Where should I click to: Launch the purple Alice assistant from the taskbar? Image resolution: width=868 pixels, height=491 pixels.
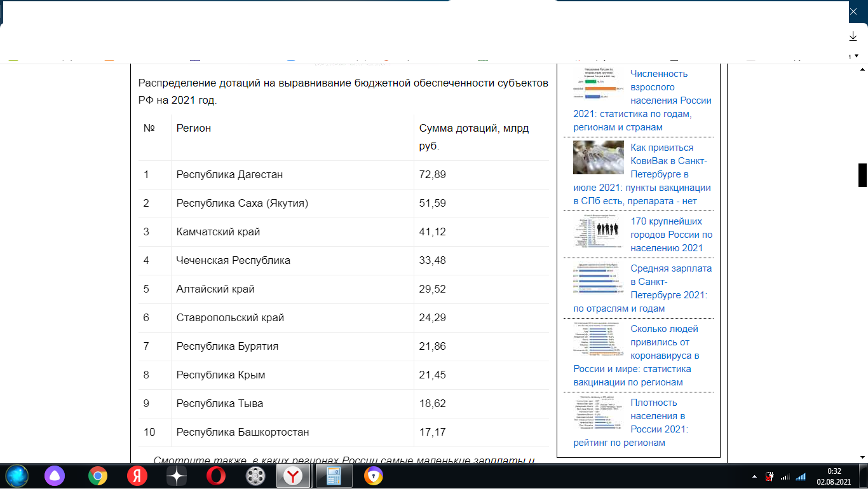[54, 476]
